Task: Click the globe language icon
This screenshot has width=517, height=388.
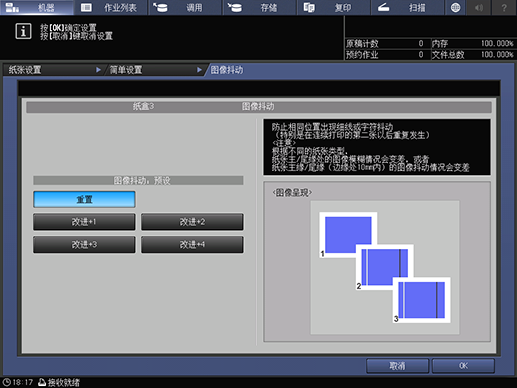Action: coord(455,7)
